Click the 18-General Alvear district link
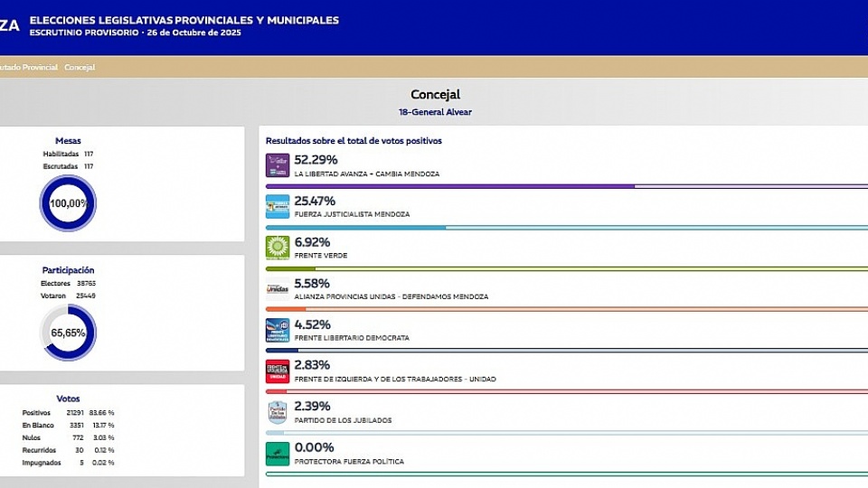868x488 pixels. (435, 112)
